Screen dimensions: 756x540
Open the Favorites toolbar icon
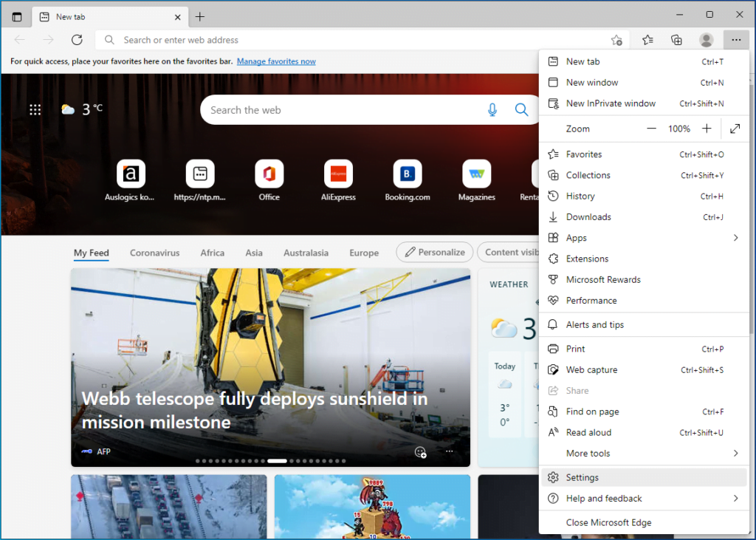click(x=647, y=40)
